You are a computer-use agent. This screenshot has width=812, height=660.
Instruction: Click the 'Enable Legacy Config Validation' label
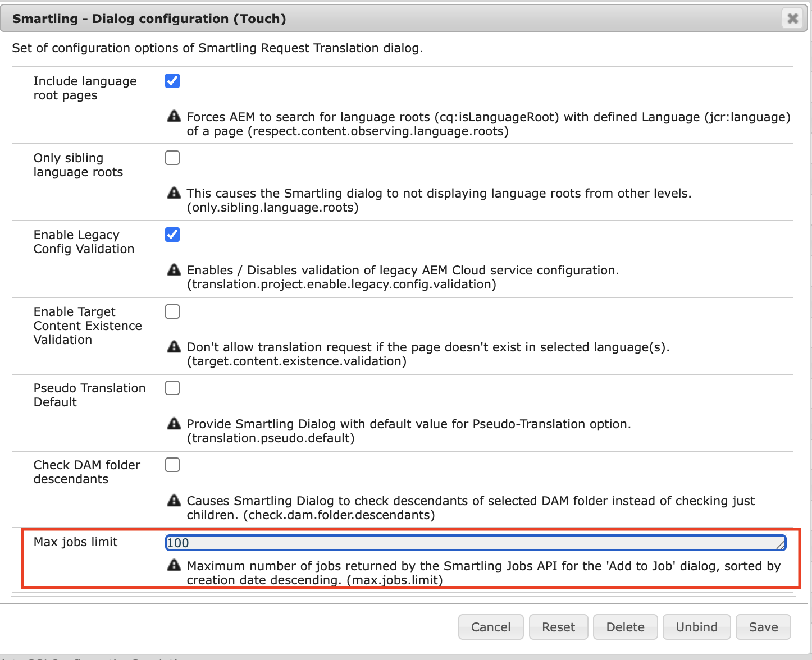pyautogui.click(x=84, y=242)
